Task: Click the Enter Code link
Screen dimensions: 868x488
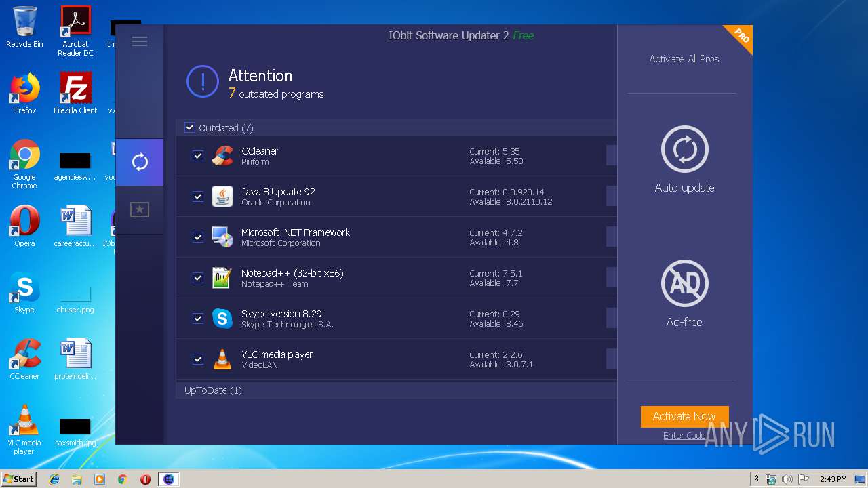Action: click(x=684, y=436)
